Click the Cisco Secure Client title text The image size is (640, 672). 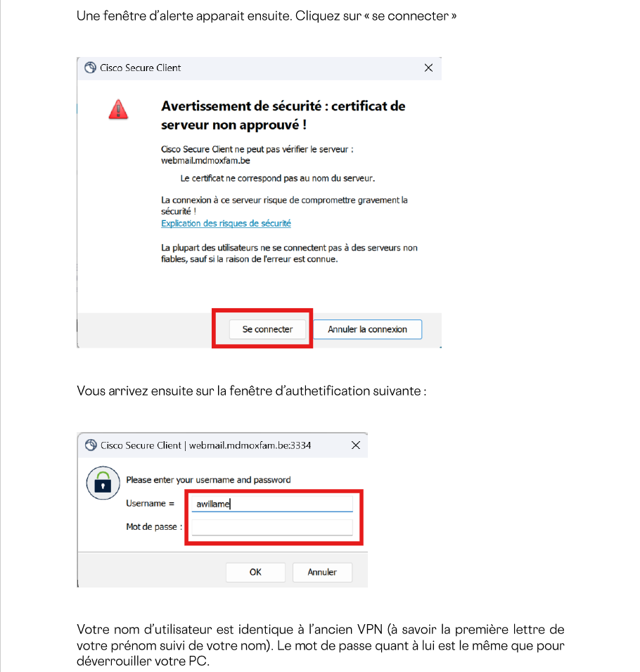click(141, 68)
